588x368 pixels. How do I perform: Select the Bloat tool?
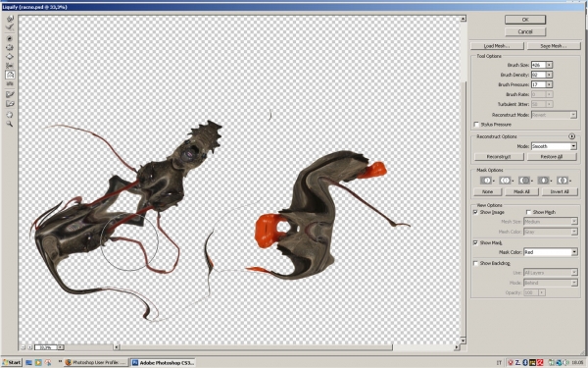10,57
